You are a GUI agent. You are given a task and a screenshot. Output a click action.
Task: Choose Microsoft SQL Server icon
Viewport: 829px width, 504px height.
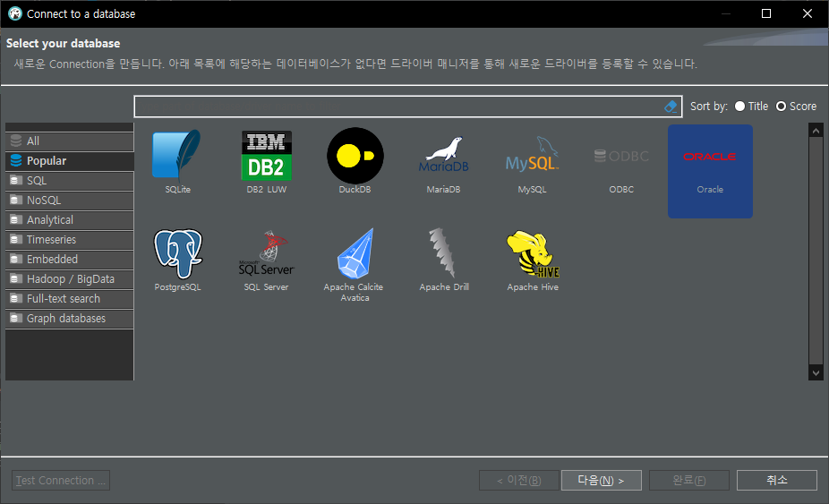tap(267, 254)
